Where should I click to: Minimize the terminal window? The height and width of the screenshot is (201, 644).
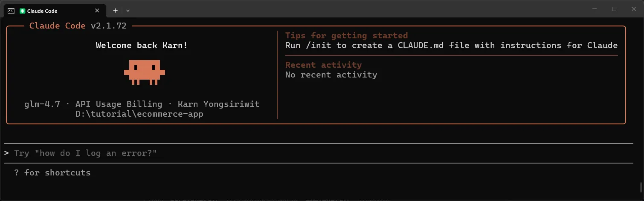point(595,9)
